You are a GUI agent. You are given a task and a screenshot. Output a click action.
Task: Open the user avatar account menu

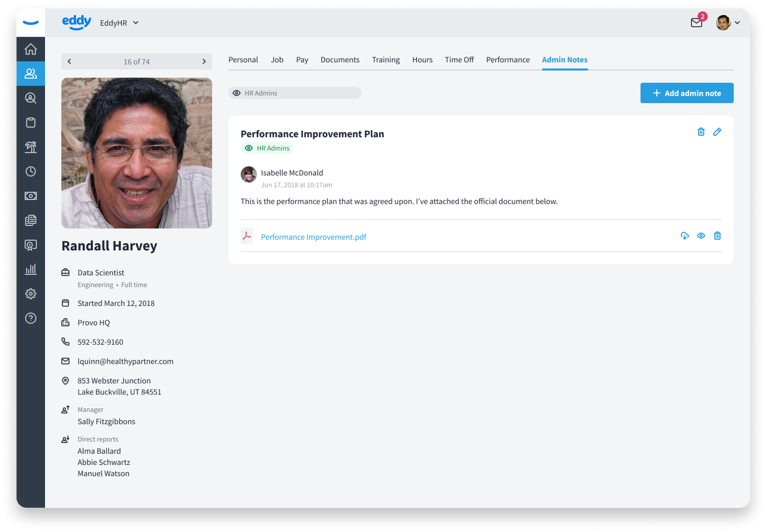click(728, 22)
